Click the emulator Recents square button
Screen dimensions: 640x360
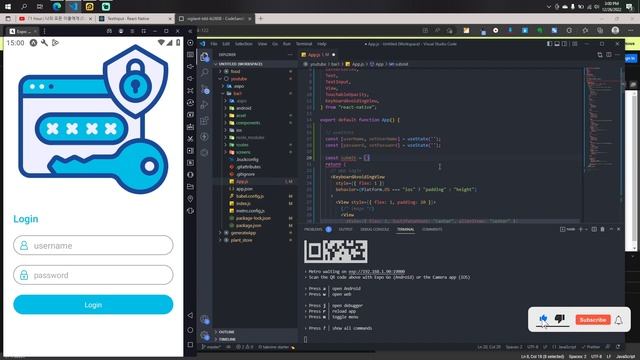tap(190, 344)
